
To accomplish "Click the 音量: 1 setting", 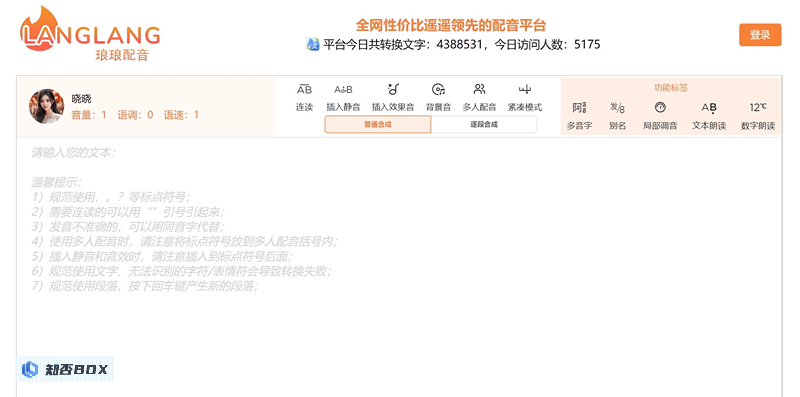I will pyautogui.click(x=89, y=115).
